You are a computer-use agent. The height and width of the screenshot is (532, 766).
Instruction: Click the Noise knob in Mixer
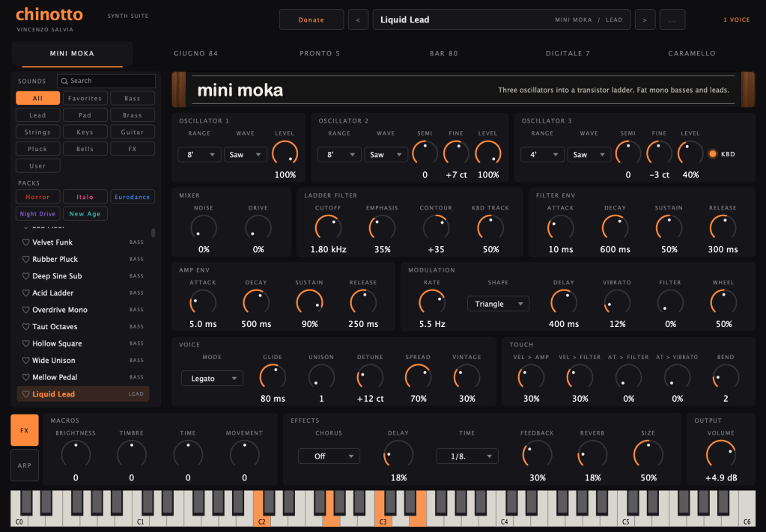point(204,228)
